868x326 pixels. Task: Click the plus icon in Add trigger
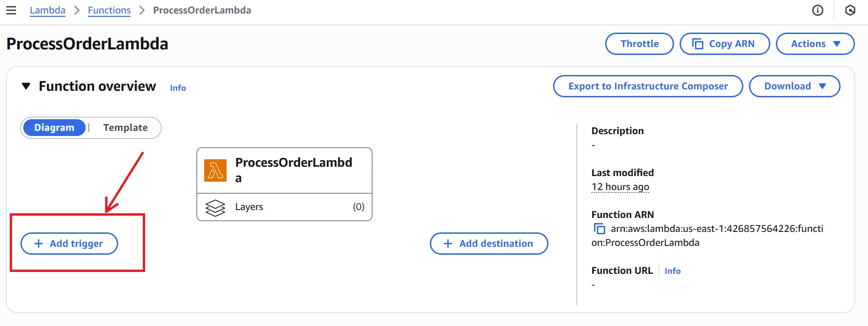click(38, 243)
